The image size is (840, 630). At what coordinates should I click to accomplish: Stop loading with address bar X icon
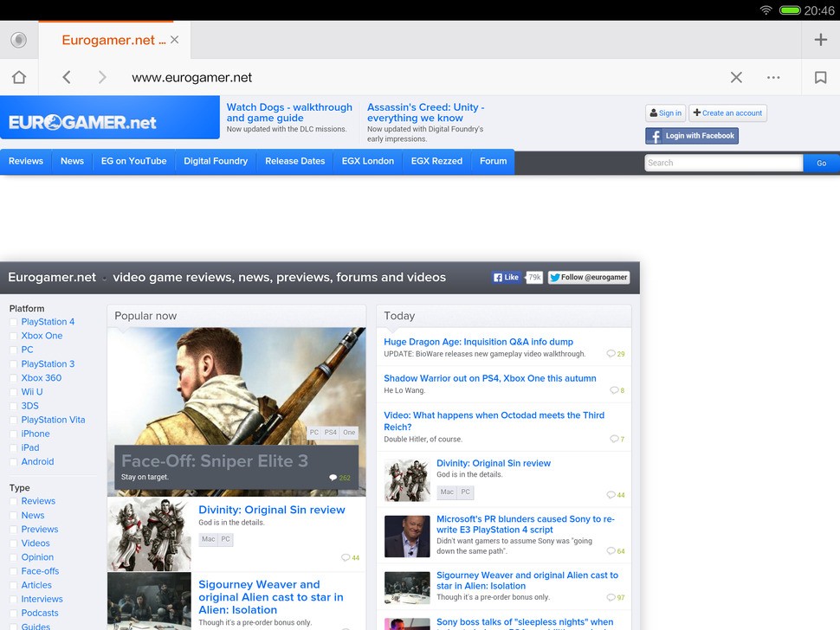click(736, 77)
